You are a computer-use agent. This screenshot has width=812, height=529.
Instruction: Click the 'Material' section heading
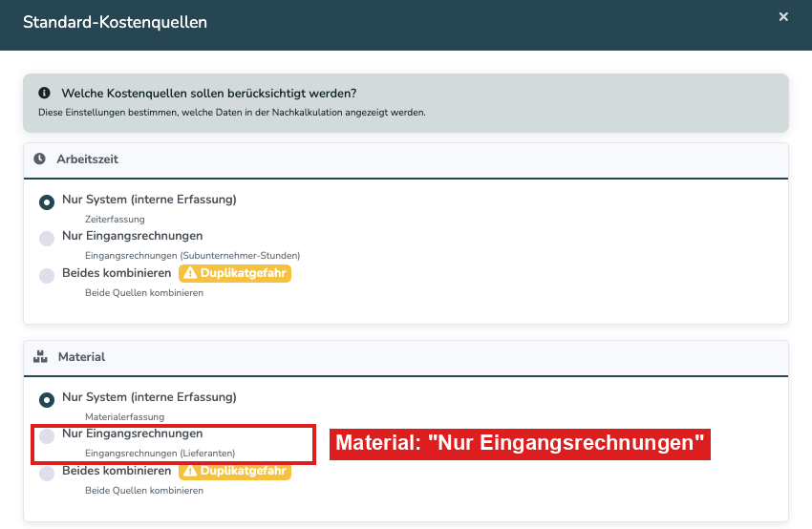point(81,357)
